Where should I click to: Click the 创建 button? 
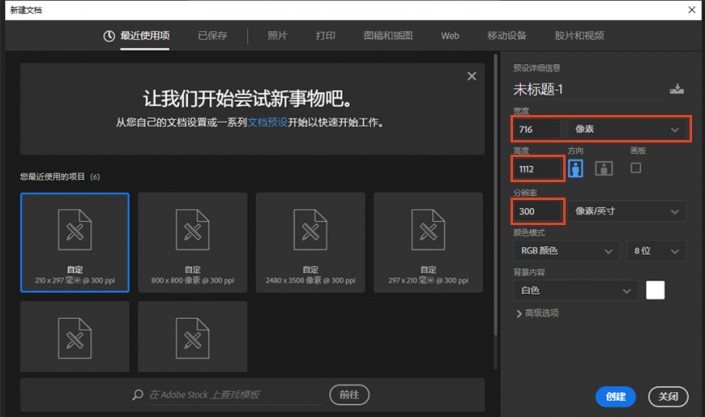click(616, 396)
